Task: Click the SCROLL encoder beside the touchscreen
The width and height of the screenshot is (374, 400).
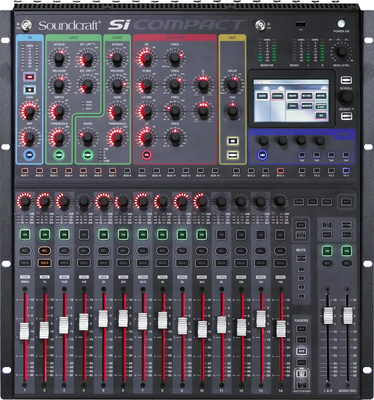Action: (346, 98)
